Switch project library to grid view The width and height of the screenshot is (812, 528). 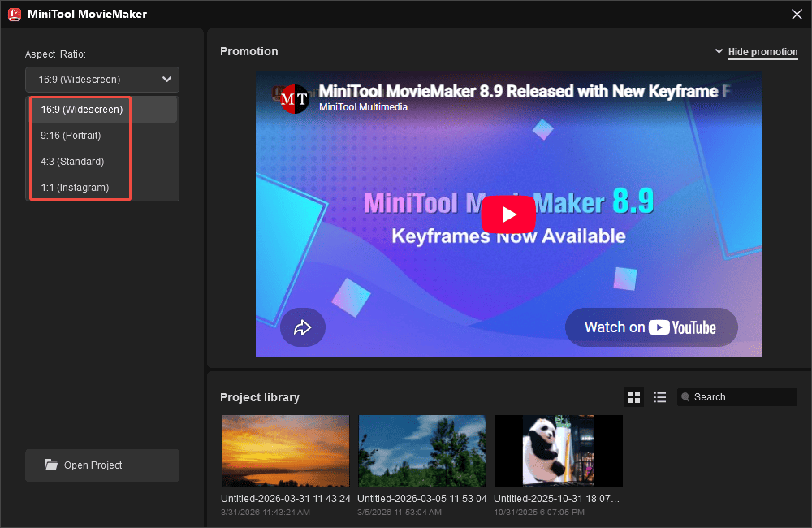(634, 397)
